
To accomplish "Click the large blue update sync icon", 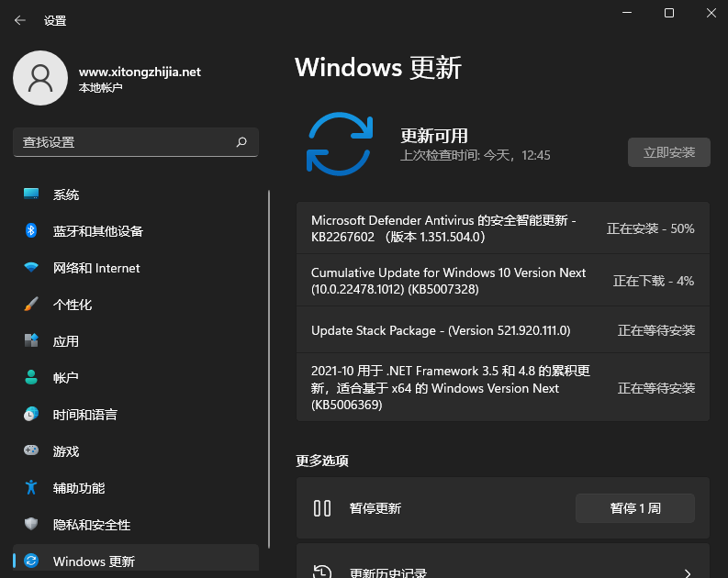I will (x=340, y=144).
